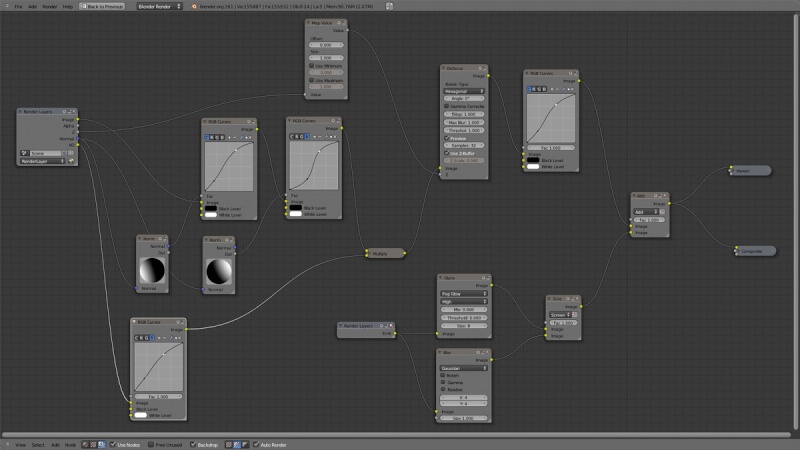
Task: Open the Hexagonal bokeh type dropdown
Action: [x=464, y=91]
